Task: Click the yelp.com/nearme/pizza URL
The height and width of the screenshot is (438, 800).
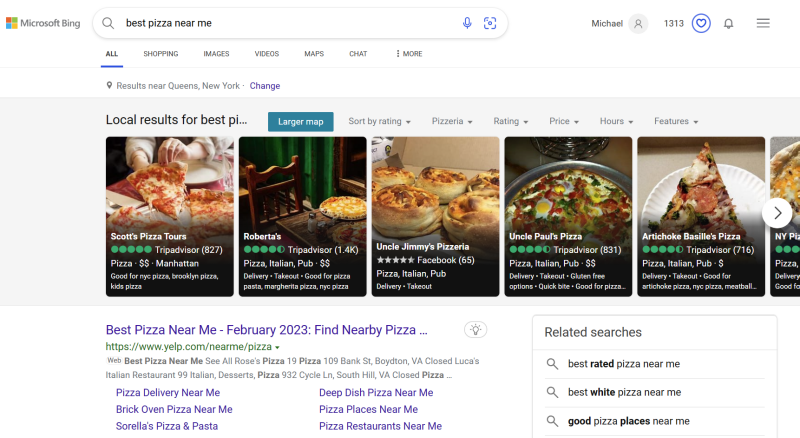Action: coord(189,347)
